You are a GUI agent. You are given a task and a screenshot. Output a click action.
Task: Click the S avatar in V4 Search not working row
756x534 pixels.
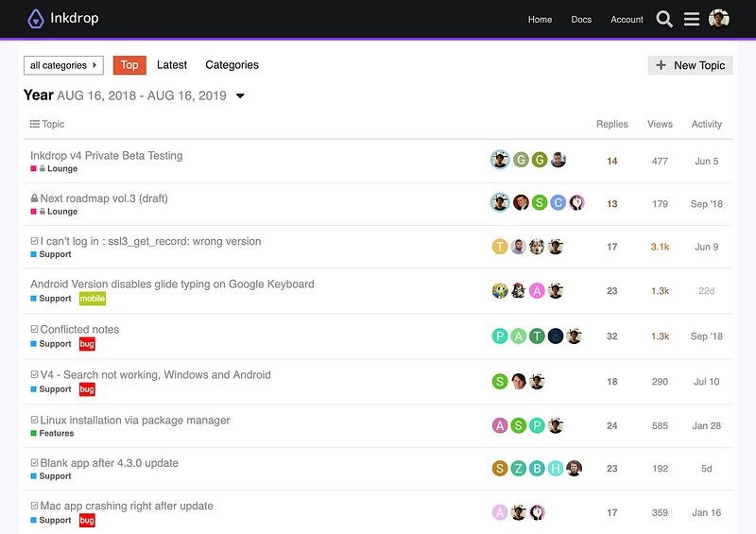click(500, 382)
